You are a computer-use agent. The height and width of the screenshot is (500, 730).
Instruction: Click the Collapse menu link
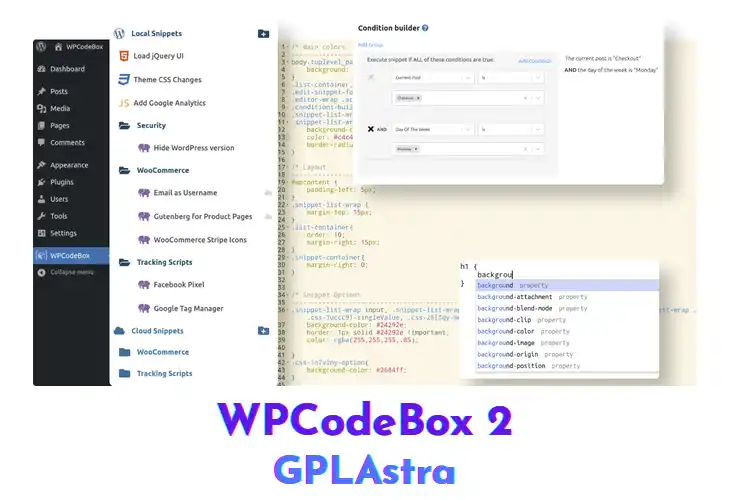click(x=72, y=272)
